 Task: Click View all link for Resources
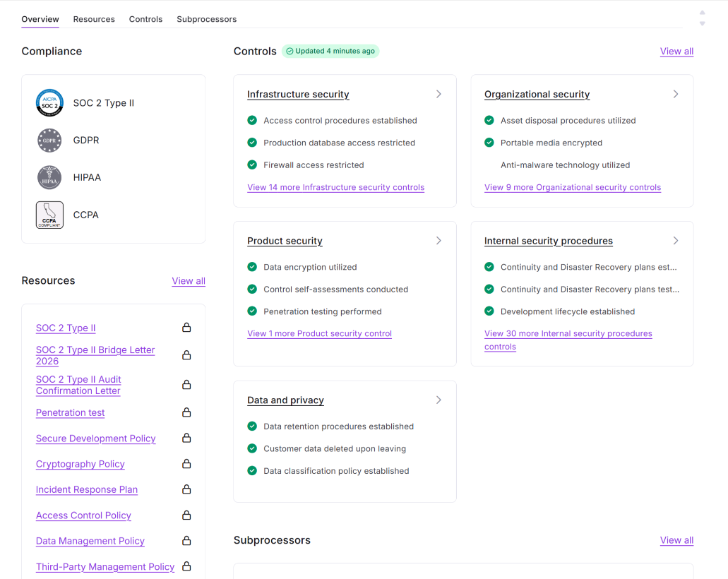point(189,281)
